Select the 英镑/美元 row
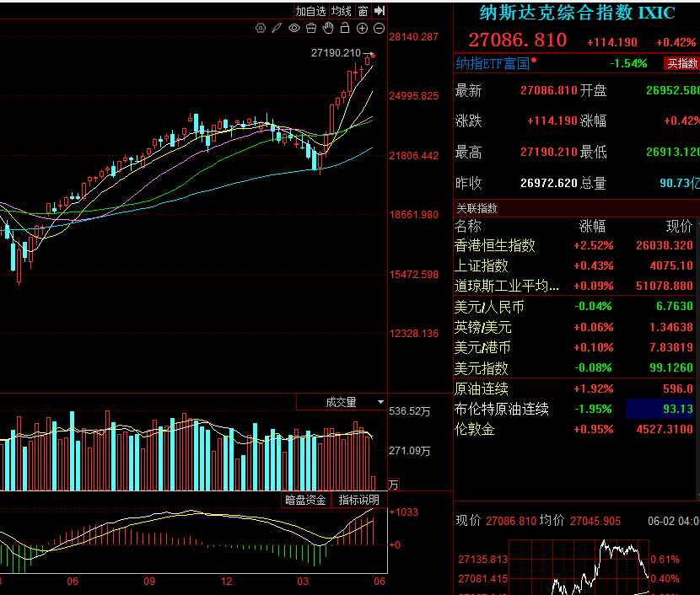 tap(574, 327)
